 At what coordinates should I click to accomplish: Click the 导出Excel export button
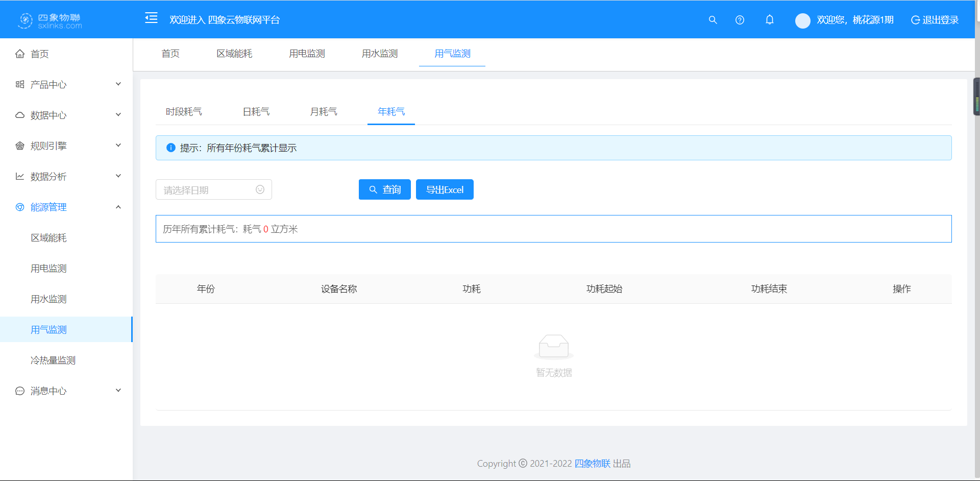point(444,189)
